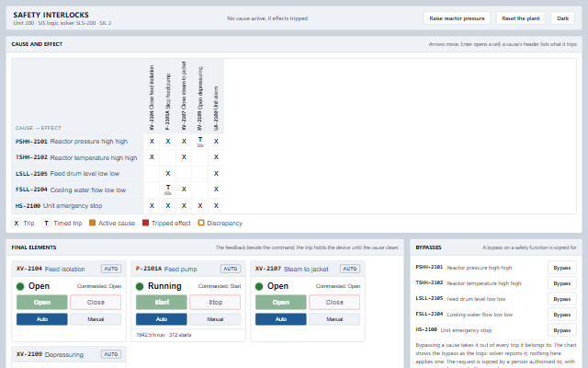
Task: Click the HS-2100 Unit emergency stop row header
Action: point(77,206)
